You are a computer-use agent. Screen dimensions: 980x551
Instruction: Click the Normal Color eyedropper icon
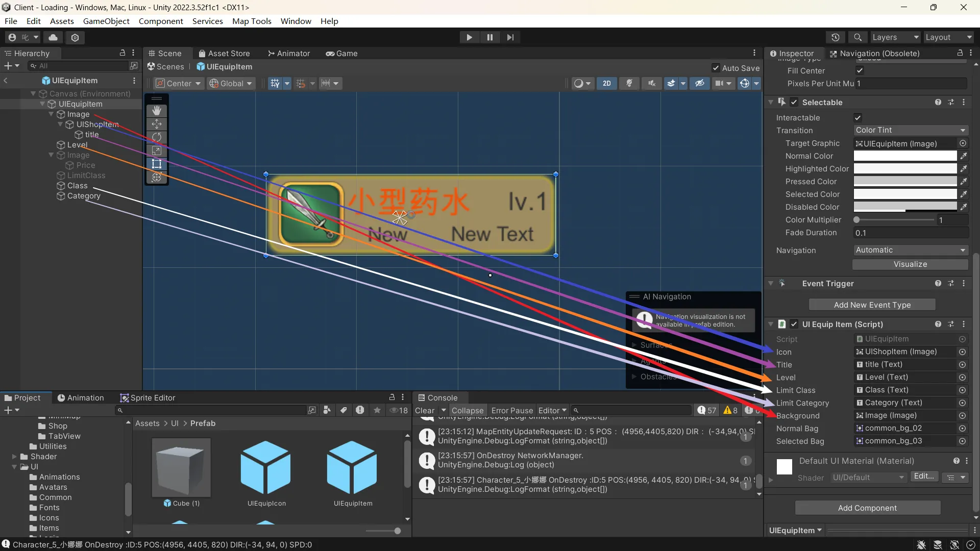click(x=963, y=156)
